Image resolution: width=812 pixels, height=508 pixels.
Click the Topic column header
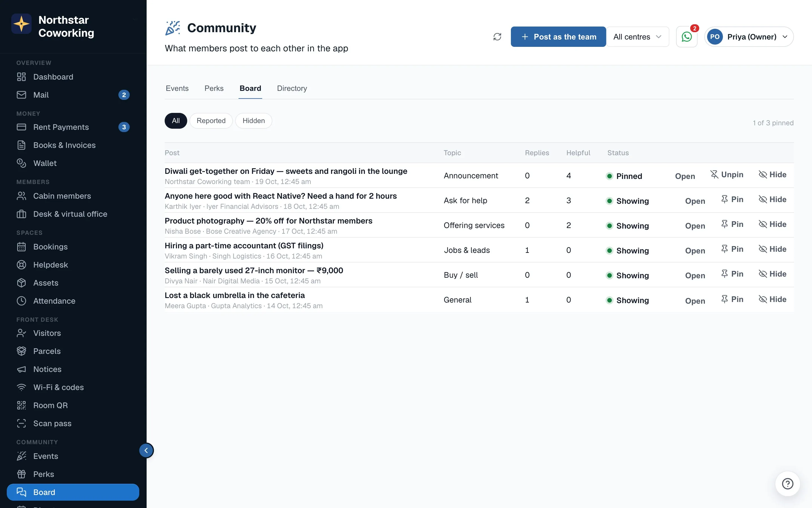pyautogui.click(x=452, y=153)
